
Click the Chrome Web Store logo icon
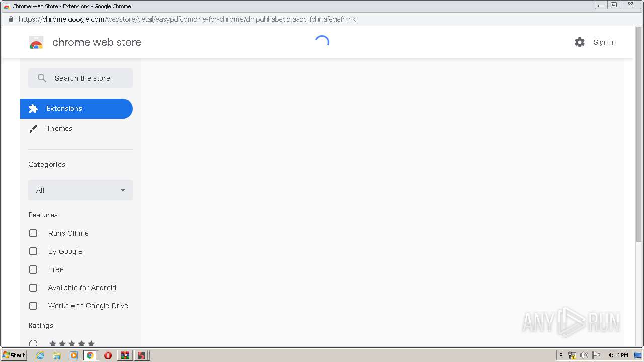(x=36, y=43)
